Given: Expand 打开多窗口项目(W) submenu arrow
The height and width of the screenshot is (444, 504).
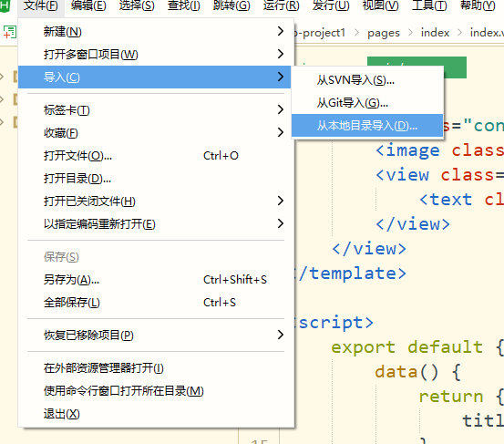Looking at the screenshot, I should [281, 54].
